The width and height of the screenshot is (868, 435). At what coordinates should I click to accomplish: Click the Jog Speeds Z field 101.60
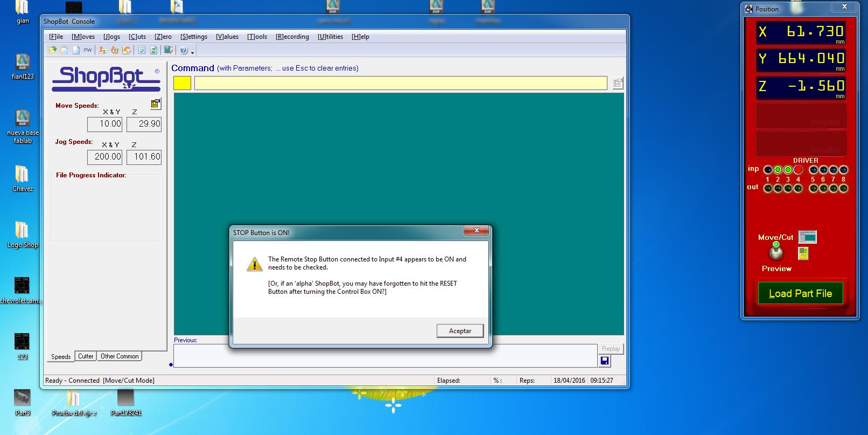(x=144, y=157)
